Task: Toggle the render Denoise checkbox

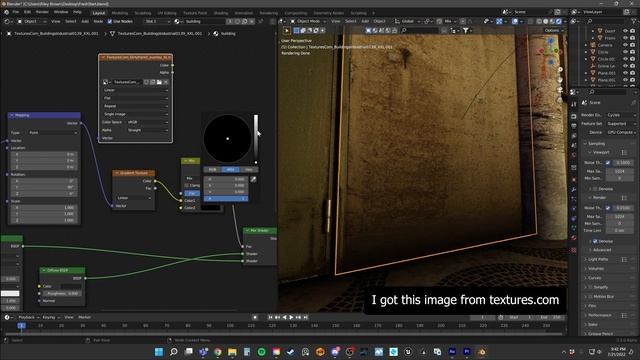Action: click(x=595, y=241)
